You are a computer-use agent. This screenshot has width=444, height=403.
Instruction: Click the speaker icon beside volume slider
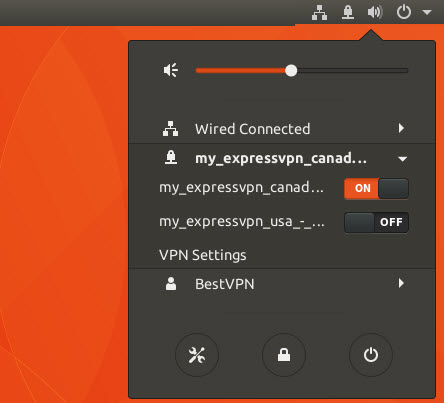pos(171,70)
